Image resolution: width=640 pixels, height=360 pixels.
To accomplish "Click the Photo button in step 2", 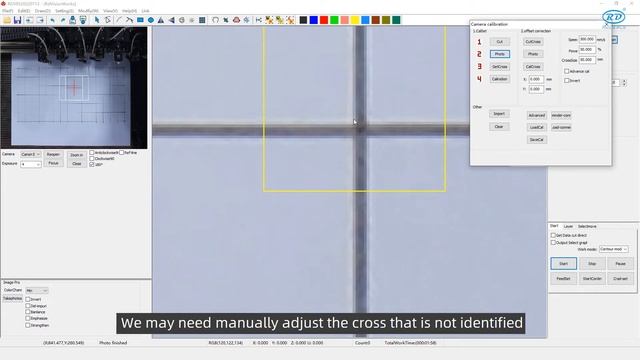I will 500,54.
